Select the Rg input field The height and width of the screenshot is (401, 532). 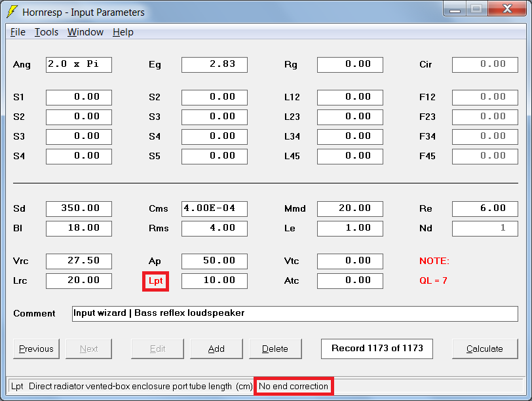point(350,65)
